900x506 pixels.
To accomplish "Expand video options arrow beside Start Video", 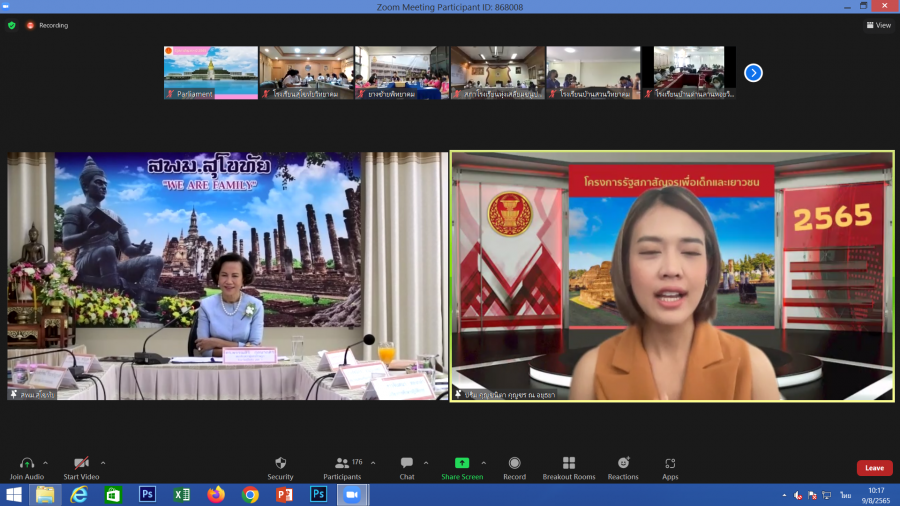I will tap(103, 463).
